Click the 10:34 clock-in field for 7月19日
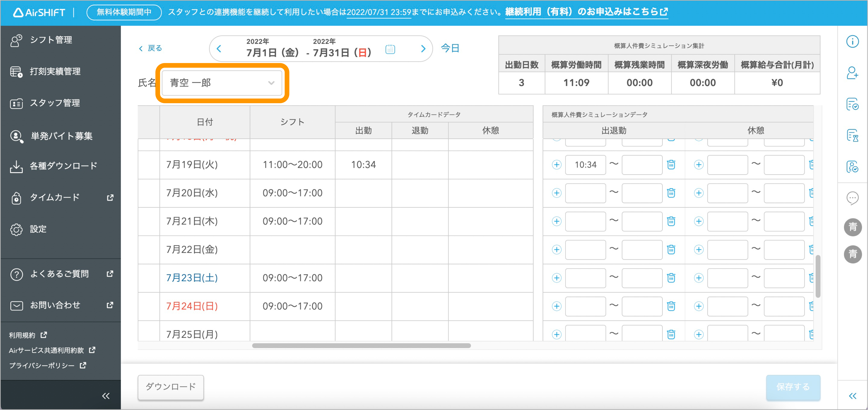 [586, 165]
